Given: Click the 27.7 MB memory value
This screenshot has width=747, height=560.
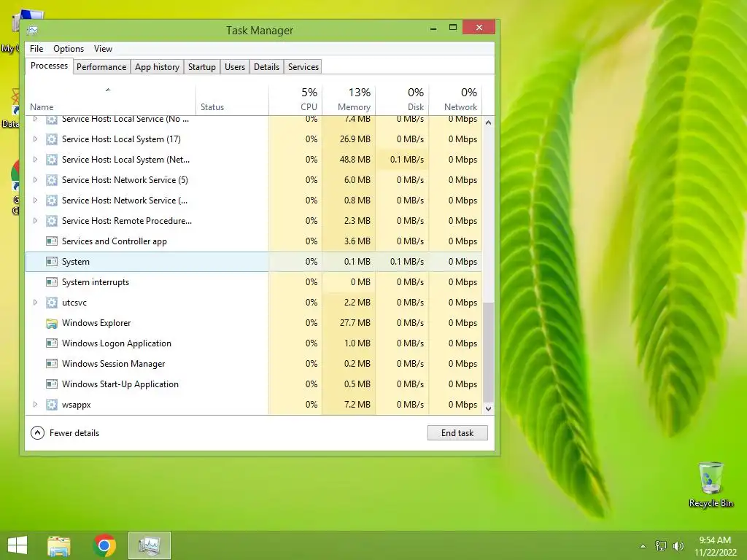Looking at the screenshot, I should [x=355, y=323].
